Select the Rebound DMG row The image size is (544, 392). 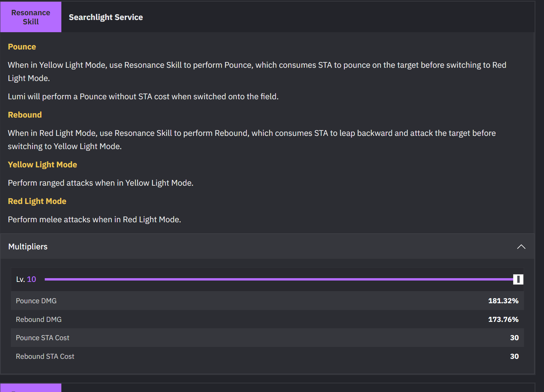click(x=267, y=319)
